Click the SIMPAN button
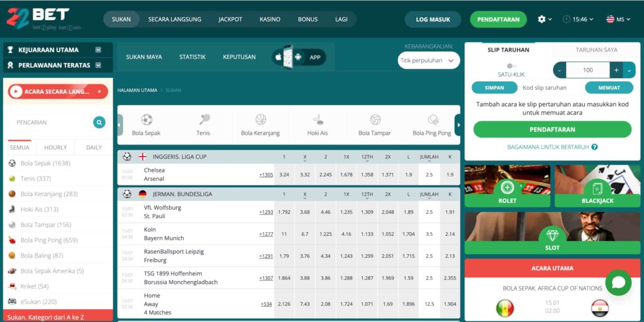The height and width of the screenshot is (322, 644). pyautogui.click(x=494, y=87)
